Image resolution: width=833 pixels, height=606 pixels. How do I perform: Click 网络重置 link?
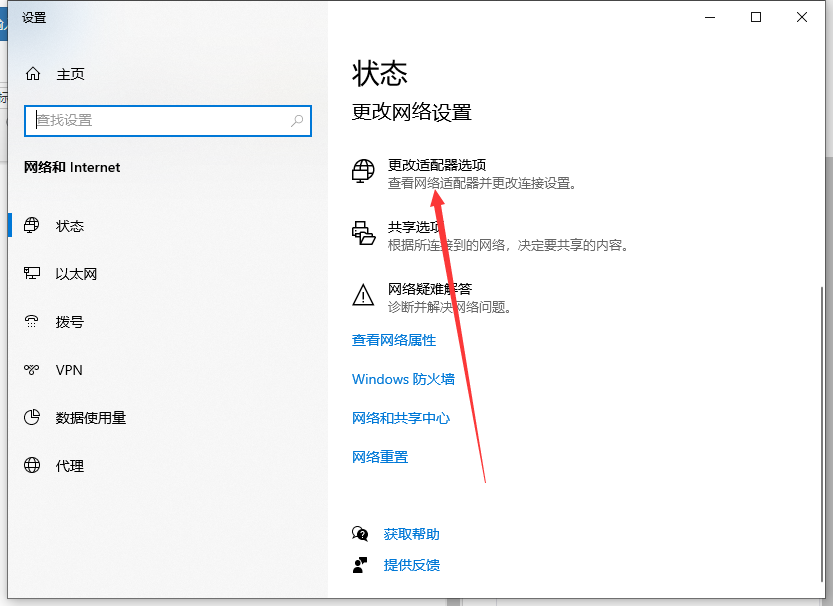[380, 457]
